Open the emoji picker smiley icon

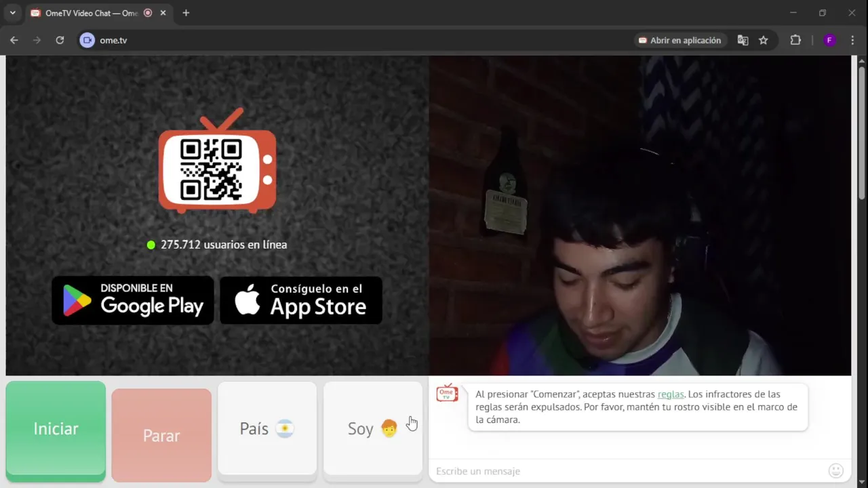click(835, 470)
